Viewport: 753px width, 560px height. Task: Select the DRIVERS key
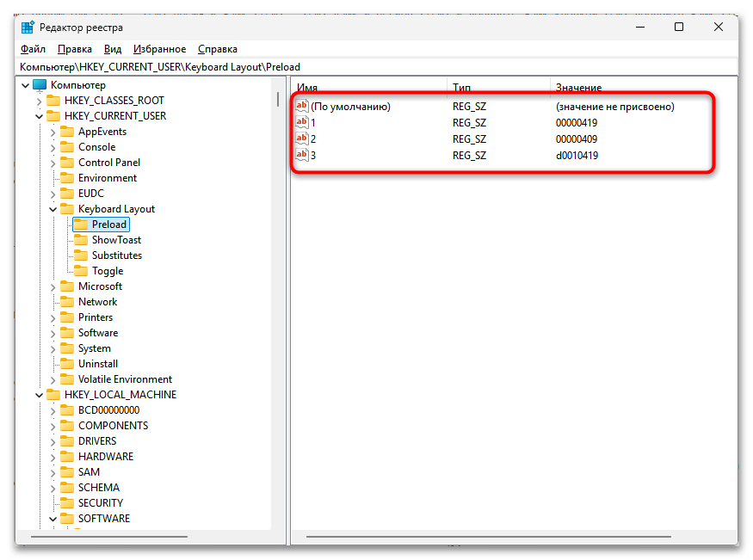pyautogui.click(x=97, y=441)
